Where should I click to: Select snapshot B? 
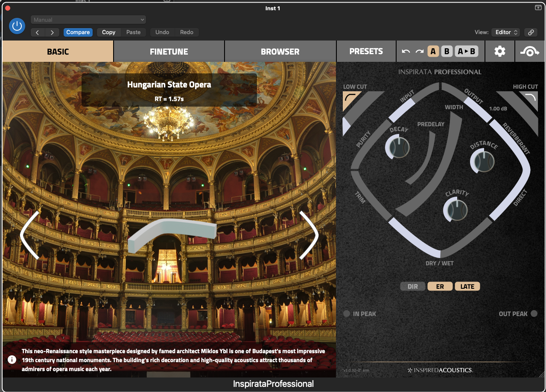click(x=447, y=51)
